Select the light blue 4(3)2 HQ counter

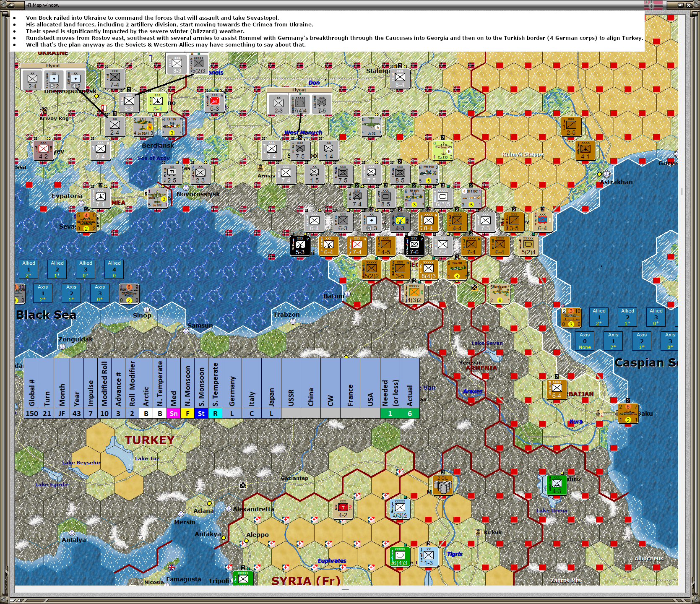click(400, 509)
